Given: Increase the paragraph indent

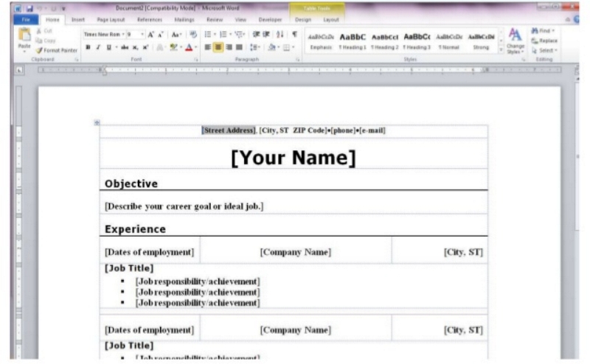Looking at the screenshot, I should point(266,35).
